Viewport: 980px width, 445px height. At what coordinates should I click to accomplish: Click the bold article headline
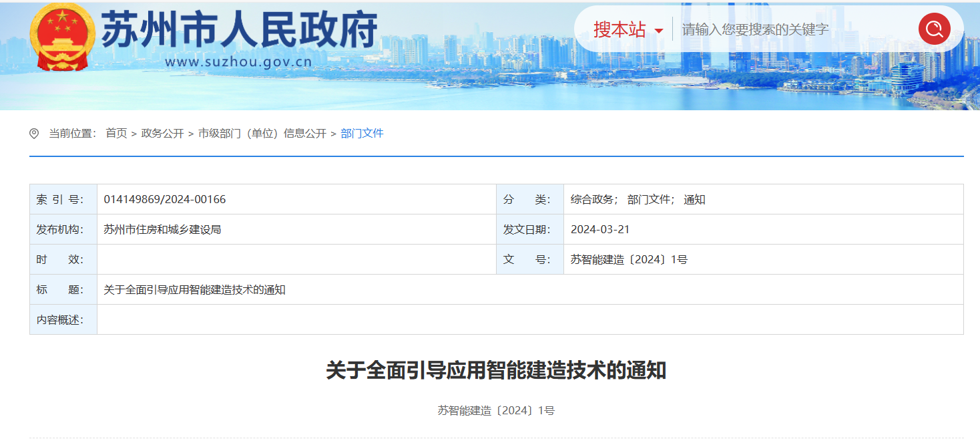[x=496, y=370]
